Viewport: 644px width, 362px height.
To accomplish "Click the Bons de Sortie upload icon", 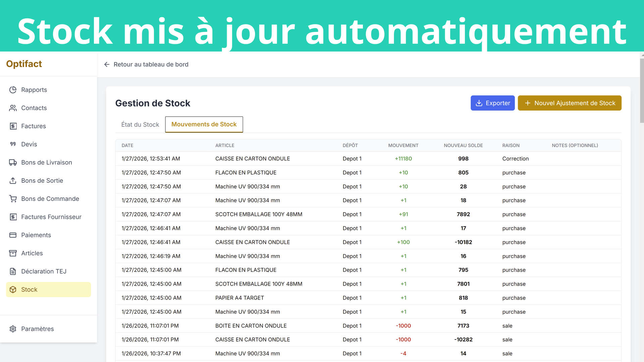I will 13,181.
